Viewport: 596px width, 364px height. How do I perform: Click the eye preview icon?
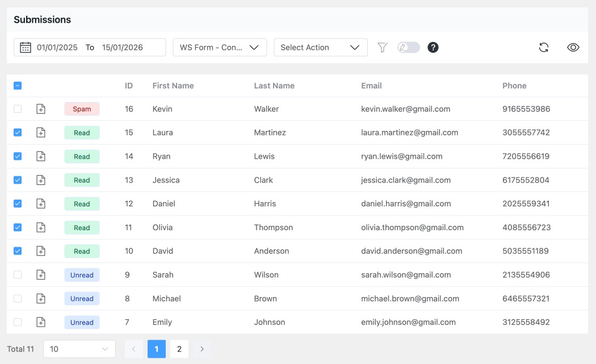coord(573,47)
